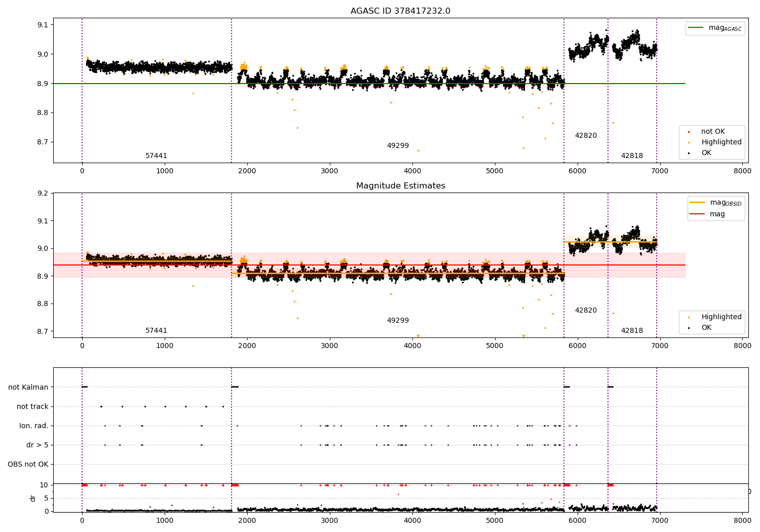The width and height of the screenshot is (760, 532).
Task: Click x-axis tick 1000 under Magnitude Estimates plot
Action: [165, 346]
